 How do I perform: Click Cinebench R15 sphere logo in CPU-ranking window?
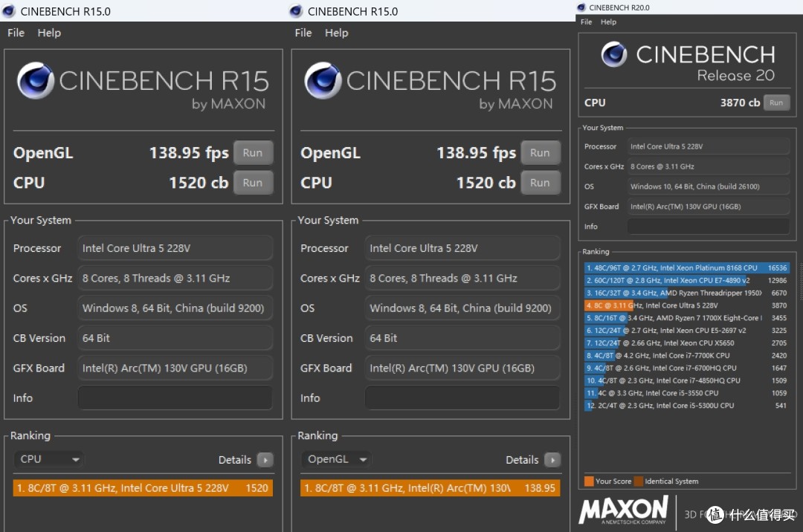click(x=36, y=80)
